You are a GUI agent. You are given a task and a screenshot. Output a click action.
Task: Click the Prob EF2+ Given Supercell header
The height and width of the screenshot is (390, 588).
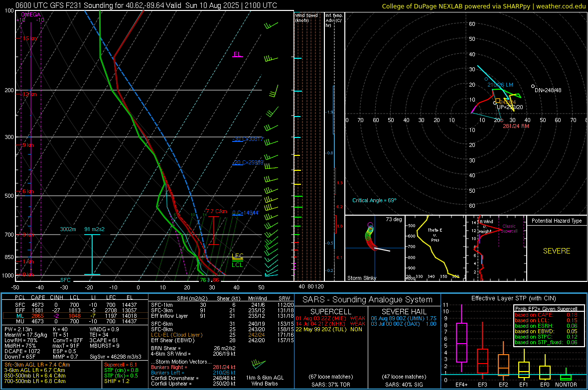(546, 309)
